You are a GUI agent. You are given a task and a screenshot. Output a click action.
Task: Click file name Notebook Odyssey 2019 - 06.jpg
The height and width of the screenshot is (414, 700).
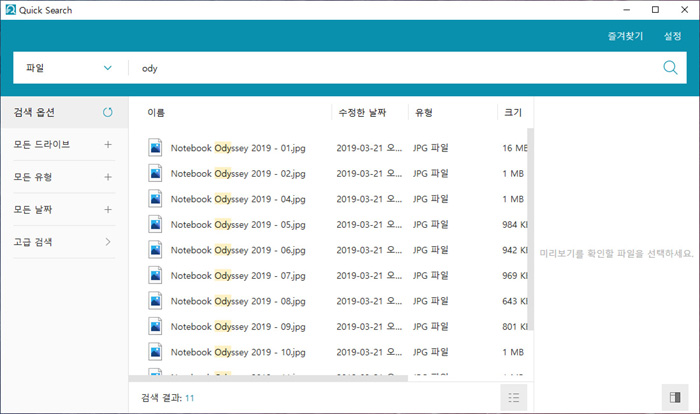coord(238,250)
